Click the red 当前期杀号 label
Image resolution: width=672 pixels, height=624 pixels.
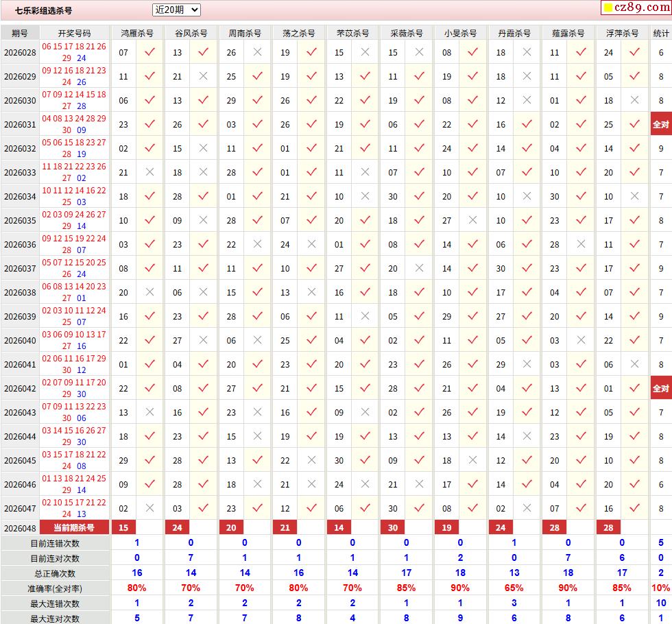tap(74, 527)
